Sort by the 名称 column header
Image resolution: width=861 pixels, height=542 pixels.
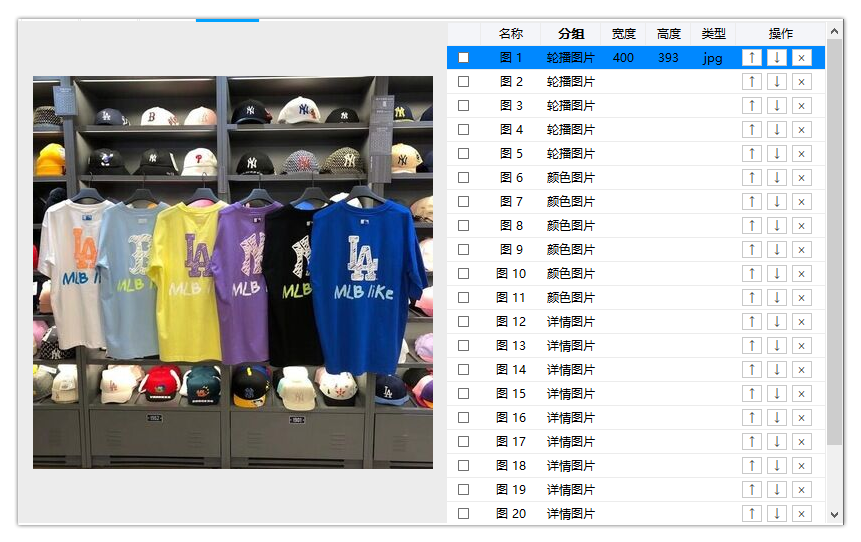pos(511,33)
